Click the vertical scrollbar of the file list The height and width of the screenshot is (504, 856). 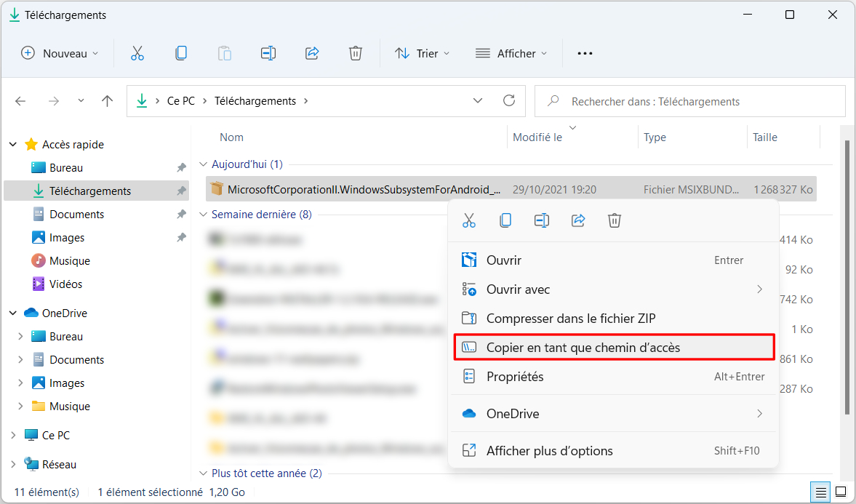click(847, 279)
